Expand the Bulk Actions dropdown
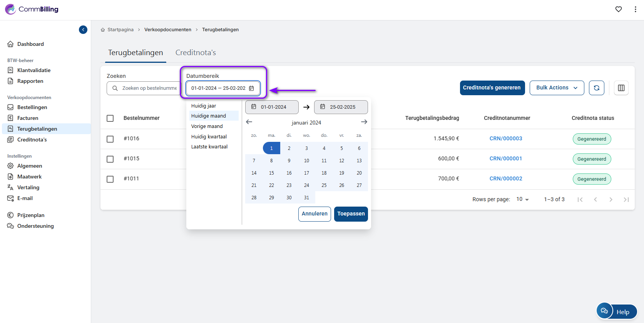Image resolution: width=644 pixels, height=323 pixels. click(x=557, y=88)
